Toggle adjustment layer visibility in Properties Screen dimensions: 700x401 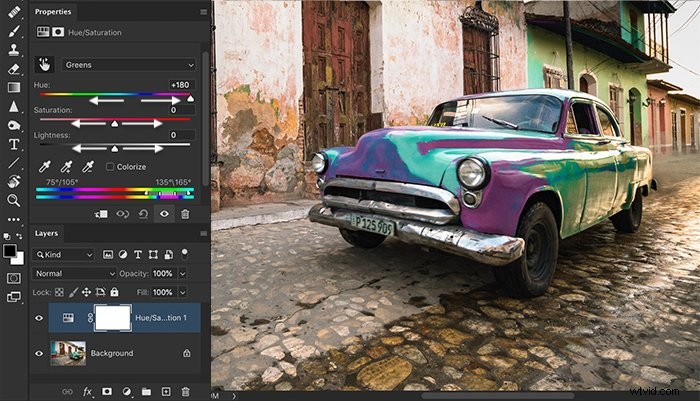164,214
